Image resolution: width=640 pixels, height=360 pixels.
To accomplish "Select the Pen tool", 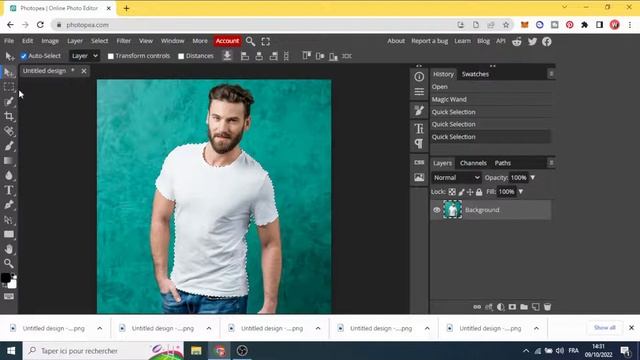I will pyautogui.click(x=9, y=204).
